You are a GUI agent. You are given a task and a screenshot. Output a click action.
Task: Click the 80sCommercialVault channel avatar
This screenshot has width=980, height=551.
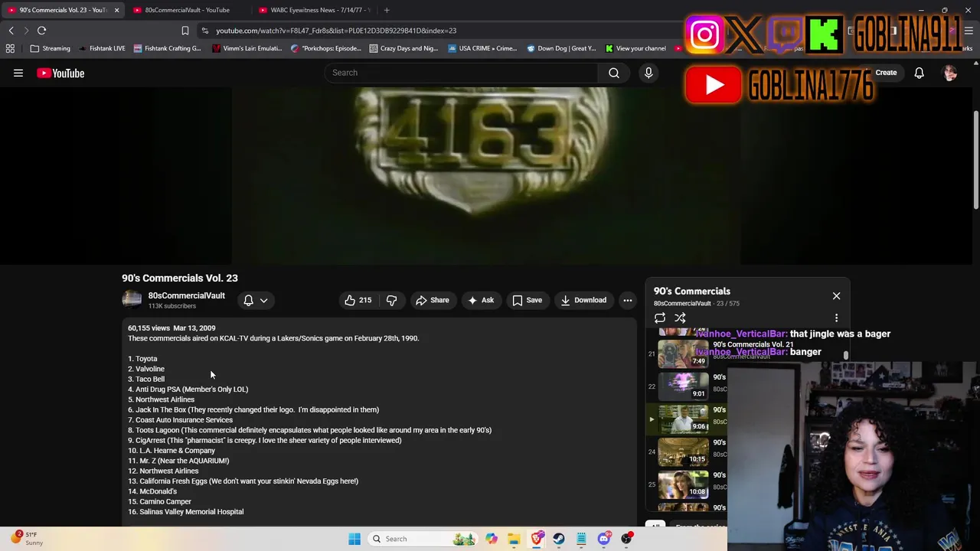click(x=132, y=300)
